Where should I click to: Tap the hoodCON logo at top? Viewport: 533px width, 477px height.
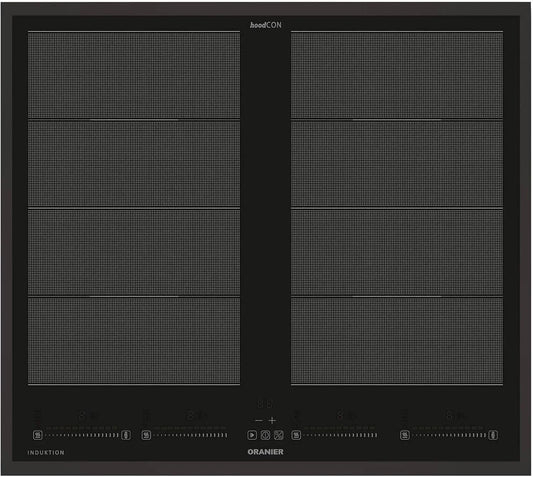click(x=266, y=25)
